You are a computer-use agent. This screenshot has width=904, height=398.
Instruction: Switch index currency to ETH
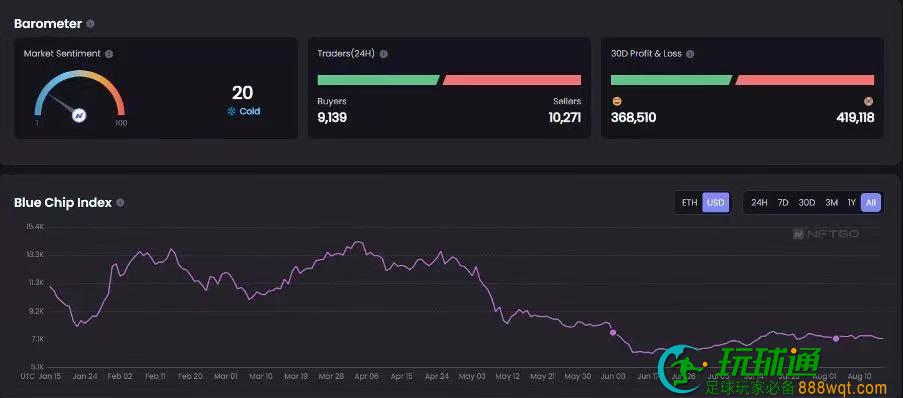(690, 202)
